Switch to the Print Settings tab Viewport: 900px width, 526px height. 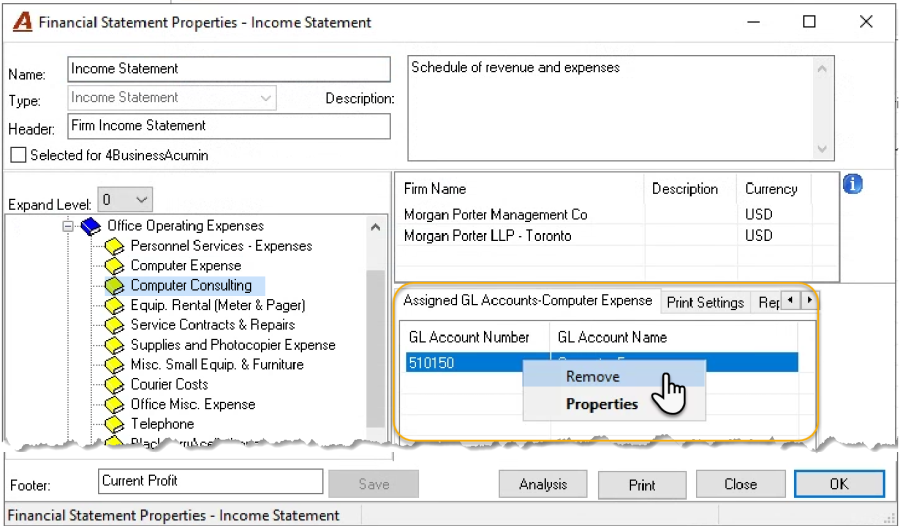tap(705, 303)
